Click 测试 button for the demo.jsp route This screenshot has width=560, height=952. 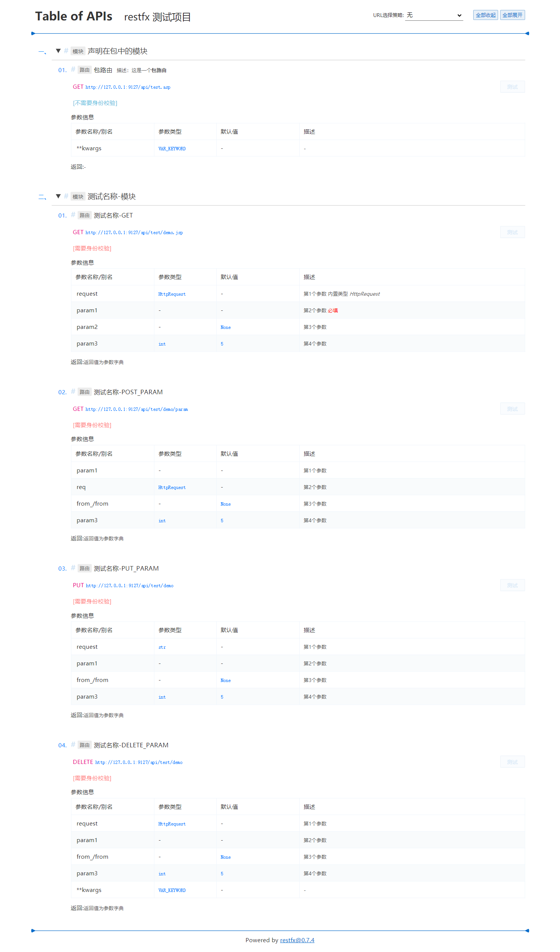[512, 232]
